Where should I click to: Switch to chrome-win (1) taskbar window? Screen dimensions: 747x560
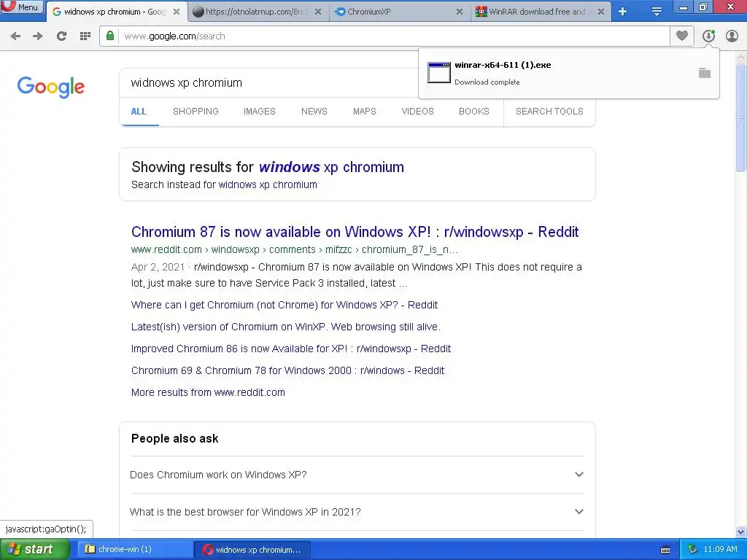134,550
